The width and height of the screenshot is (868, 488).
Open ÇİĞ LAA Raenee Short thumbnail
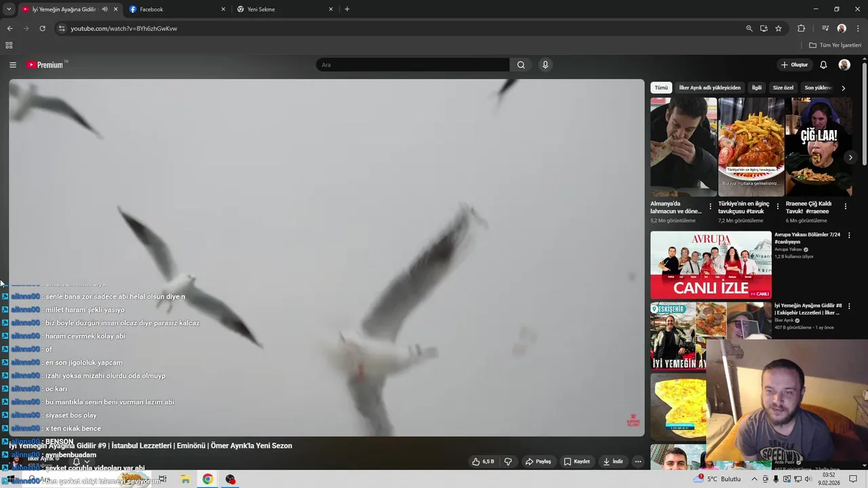click(x=818, y=147)
